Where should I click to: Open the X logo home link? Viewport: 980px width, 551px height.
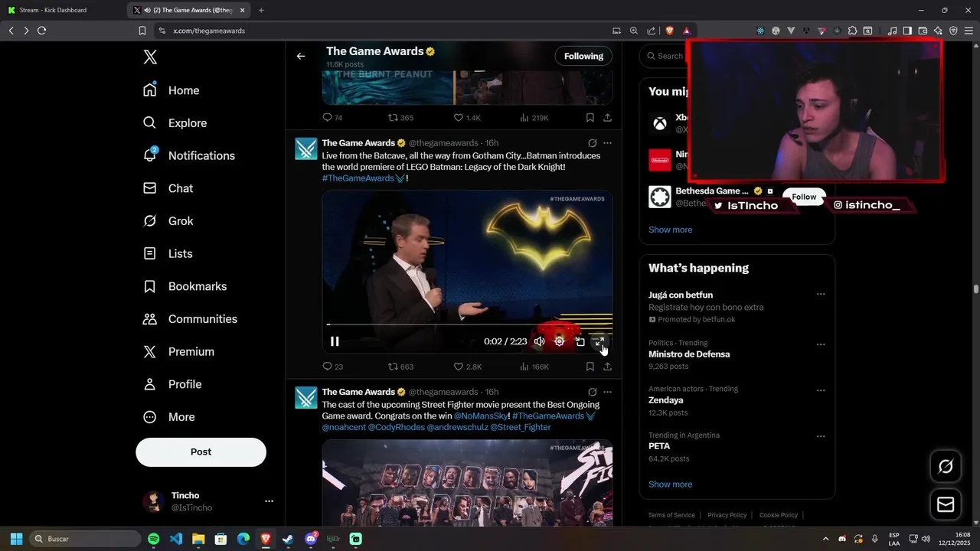pos(151,57)
